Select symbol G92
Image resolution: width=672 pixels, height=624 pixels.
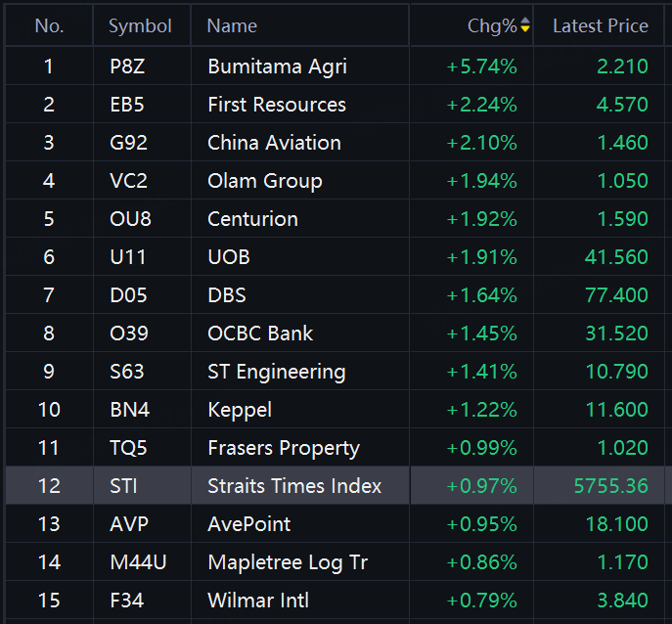[128, 143]
